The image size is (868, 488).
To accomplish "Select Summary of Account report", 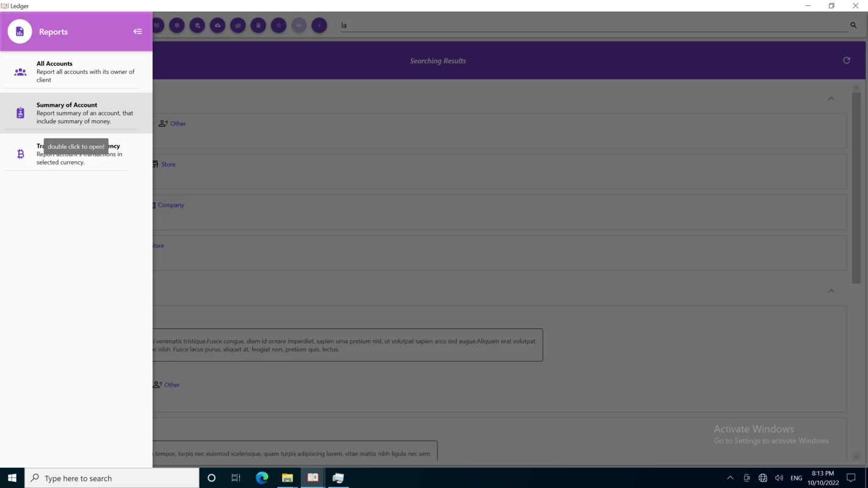I will pos(76,113).
